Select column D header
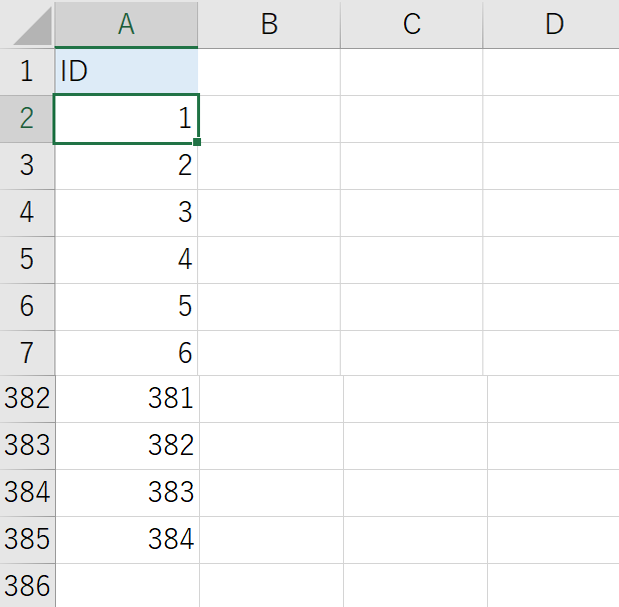Image resolution: width=619 pixels, height=607 pixels. [551, 24]
